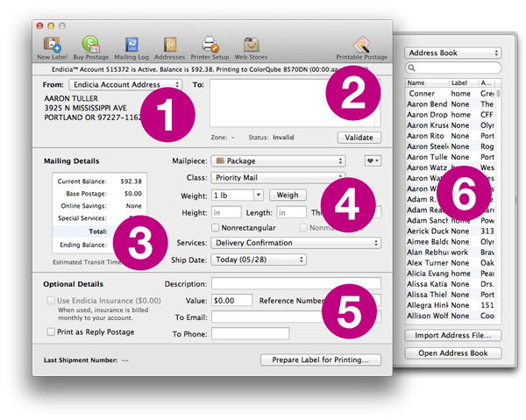The width and height of the screenshot is (526, 420).
Task: Open the Address Book source dropdown
Action: [x=453, y=53]
